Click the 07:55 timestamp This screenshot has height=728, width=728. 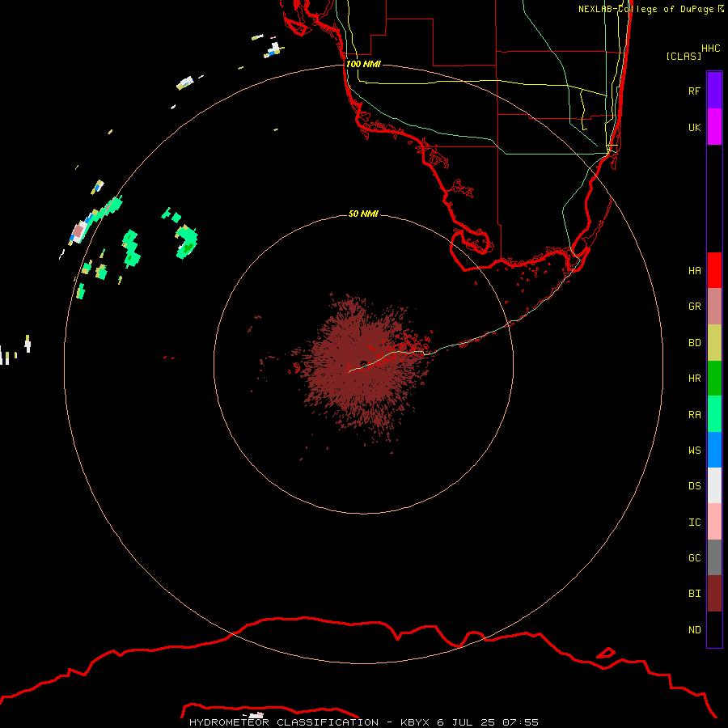pyautogui.click(x=522, y=722)
